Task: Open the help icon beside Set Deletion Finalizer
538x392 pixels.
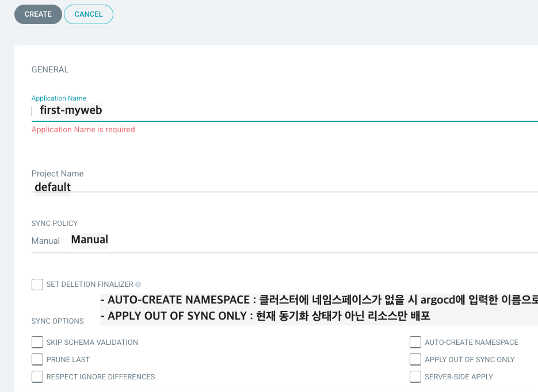Action: [x=138, y=285]
